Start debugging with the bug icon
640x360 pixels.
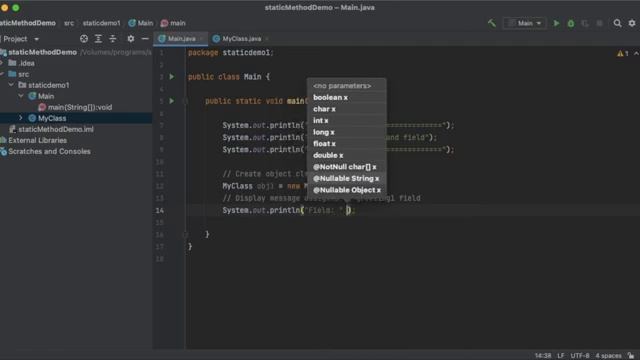coord(571,23)
